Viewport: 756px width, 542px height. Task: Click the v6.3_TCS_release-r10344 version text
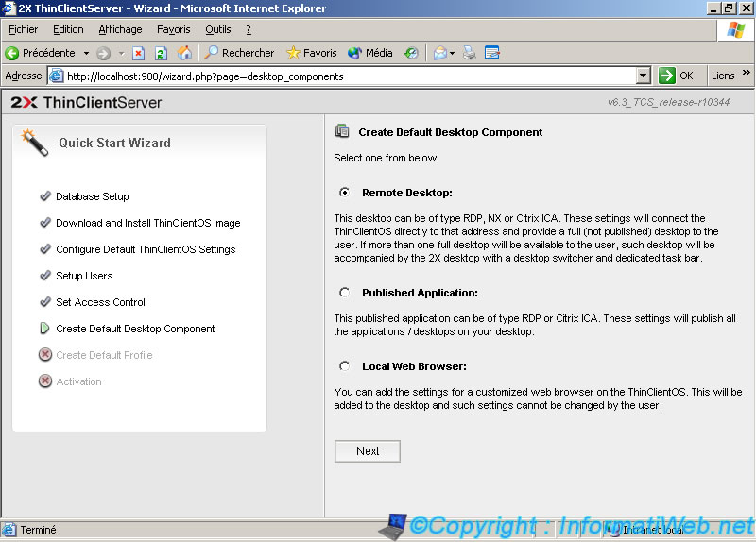tap(668, 102)
